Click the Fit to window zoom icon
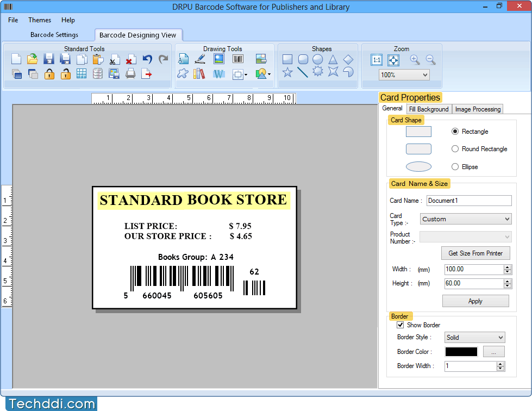Viewport: 532px width, 411px height. click(393, 60)
